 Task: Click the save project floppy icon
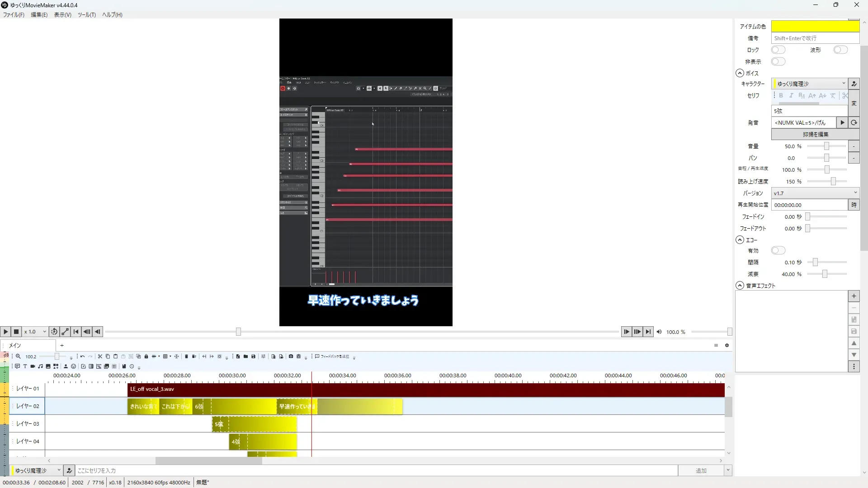coord(253,357)
